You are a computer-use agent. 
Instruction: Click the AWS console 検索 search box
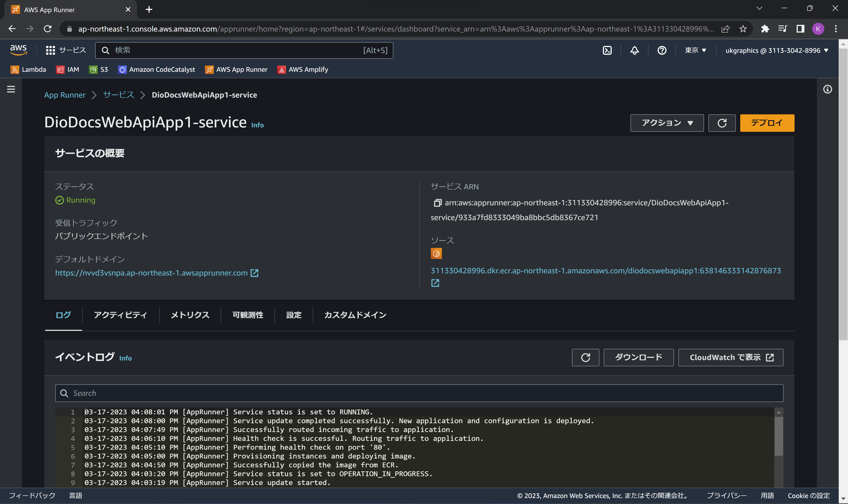click(x=244, y=50)
